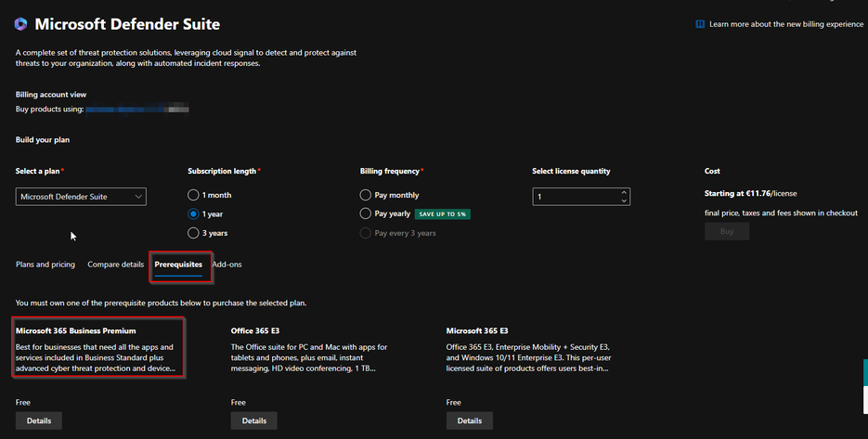Switch to the Compare details tab
This screenshot has width=868, height=439.
point(116,265)
